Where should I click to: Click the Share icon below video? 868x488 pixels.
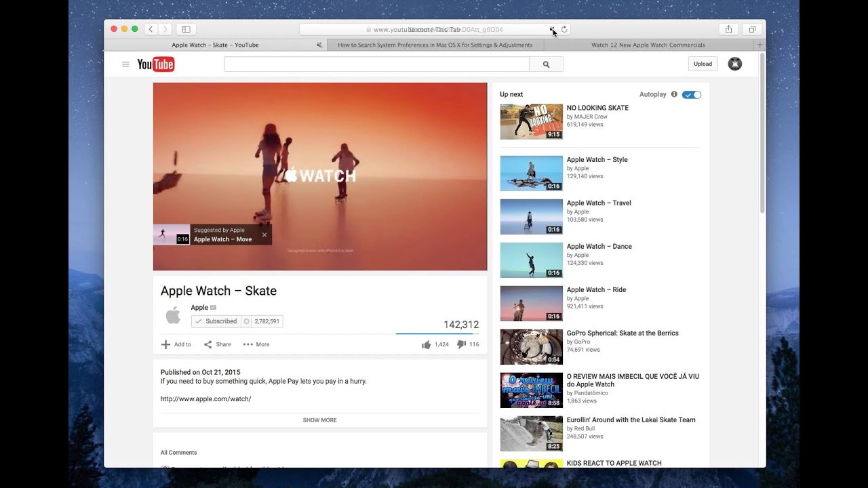(208, 344)
